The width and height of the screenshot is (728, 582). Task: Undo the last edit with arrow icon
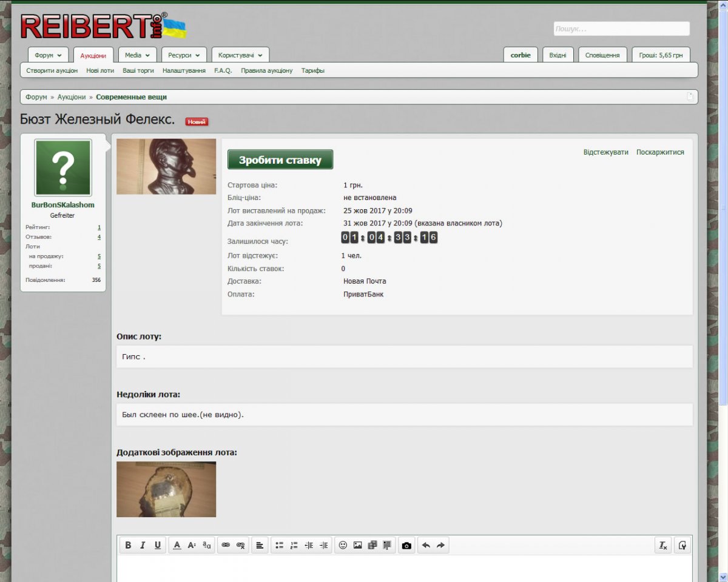pyautogui.click(x=426, y=546)
